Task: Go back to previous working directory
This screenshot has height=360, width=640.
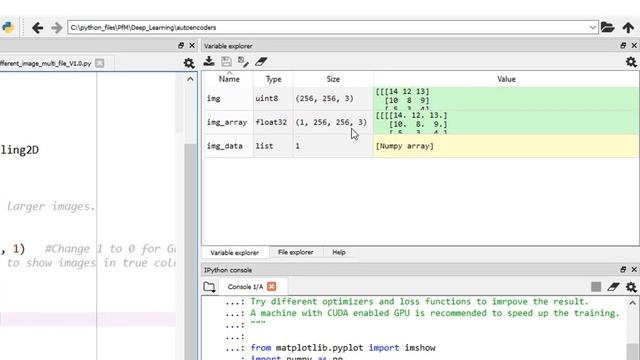Action: [x=38, y=28]
